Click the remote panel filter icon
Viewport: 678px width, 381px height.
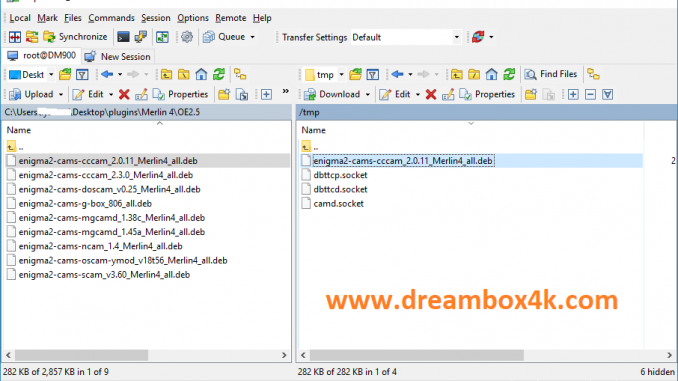pos(373,74)
